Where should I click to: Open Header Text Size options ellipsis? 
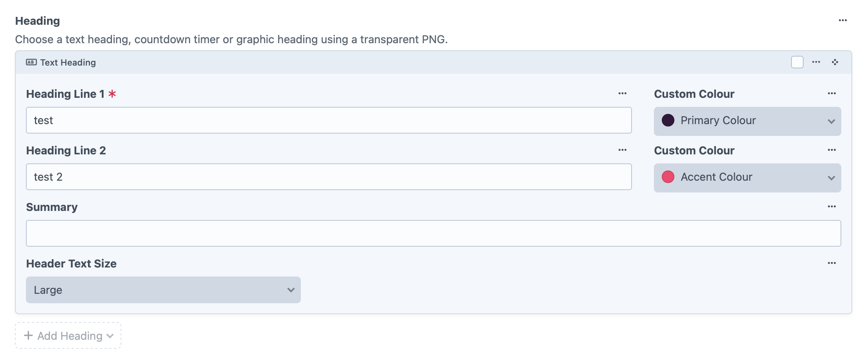click(832, 263)
